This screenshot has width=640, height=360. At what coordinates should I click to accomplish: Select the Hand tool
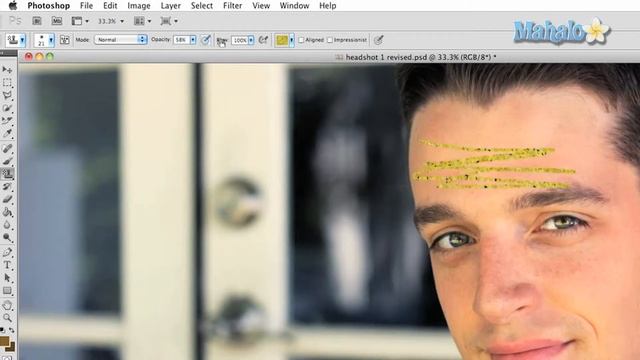[x=7, y=305]
